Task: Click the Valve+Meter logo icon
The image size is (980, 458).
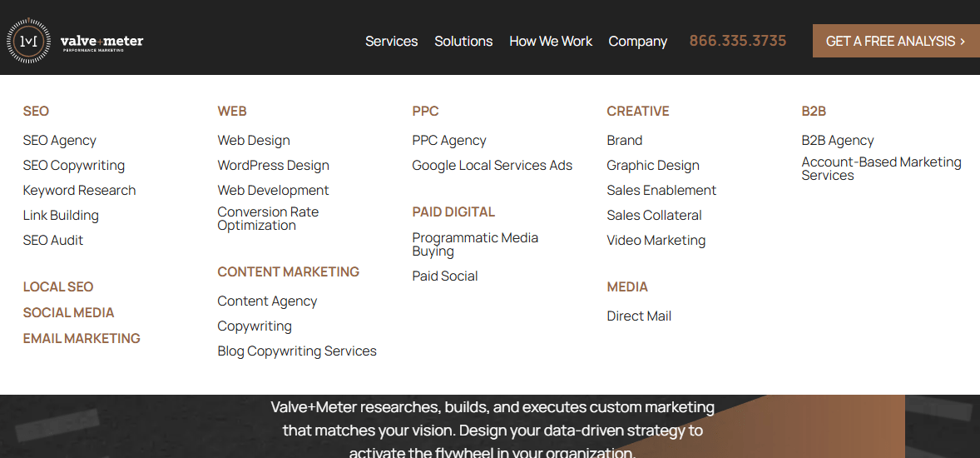Action: pos(28,42)
